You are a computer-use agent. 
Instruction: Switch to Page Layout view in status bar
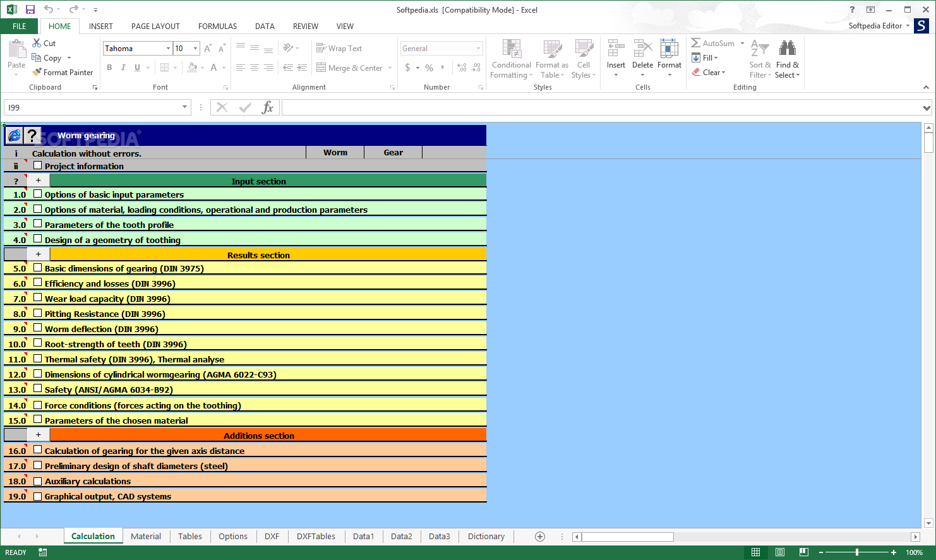click(x=780, y=552)
